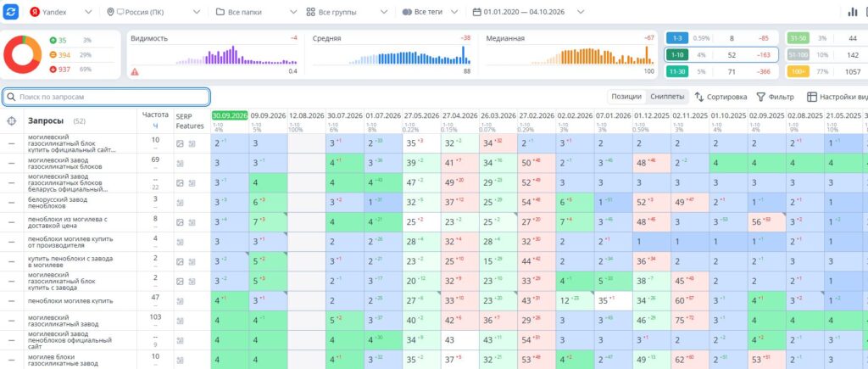Image resolution: width=868 pixels, height=369 pixels.
Task: Click SERP icon in frequency 69 query row
Action: pos(180,164)
